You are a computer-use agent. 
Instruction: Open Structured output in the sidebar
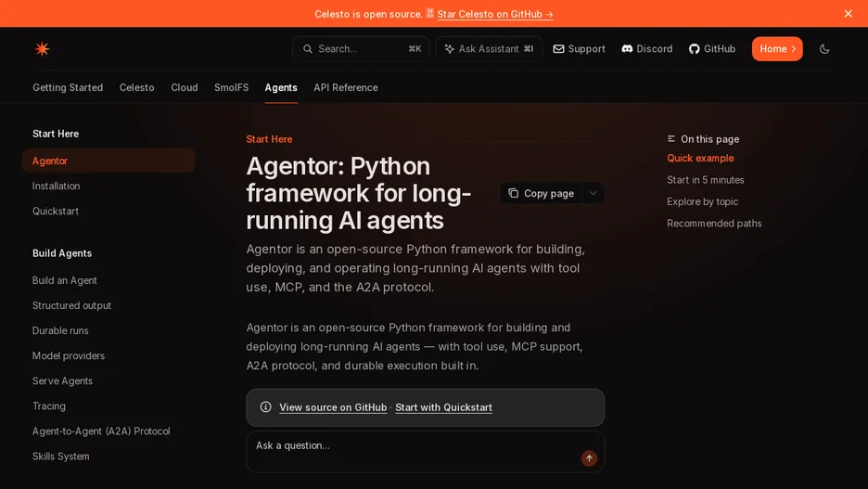click(x=71, y=305)
